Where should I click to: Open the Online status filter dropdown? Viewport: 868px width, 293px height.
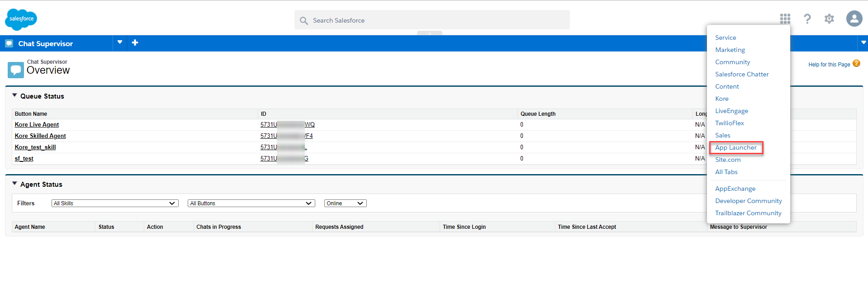click(345, 203)
